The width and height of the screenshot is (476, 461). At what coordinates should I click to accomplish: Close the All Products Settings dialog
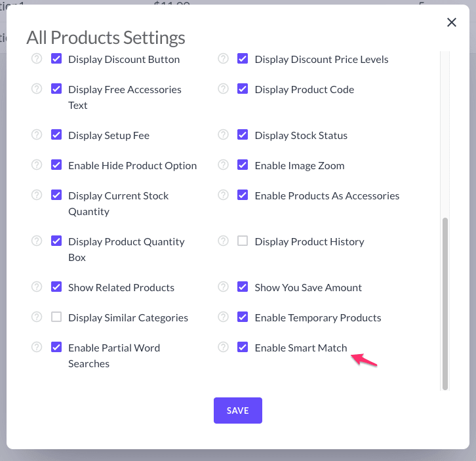click(452, 22)
